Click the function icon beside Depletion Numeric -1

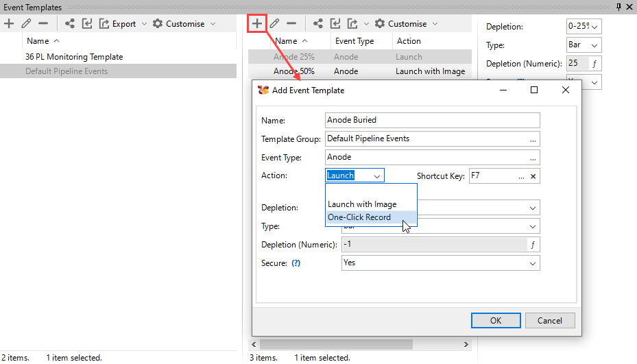coord(533,245)
